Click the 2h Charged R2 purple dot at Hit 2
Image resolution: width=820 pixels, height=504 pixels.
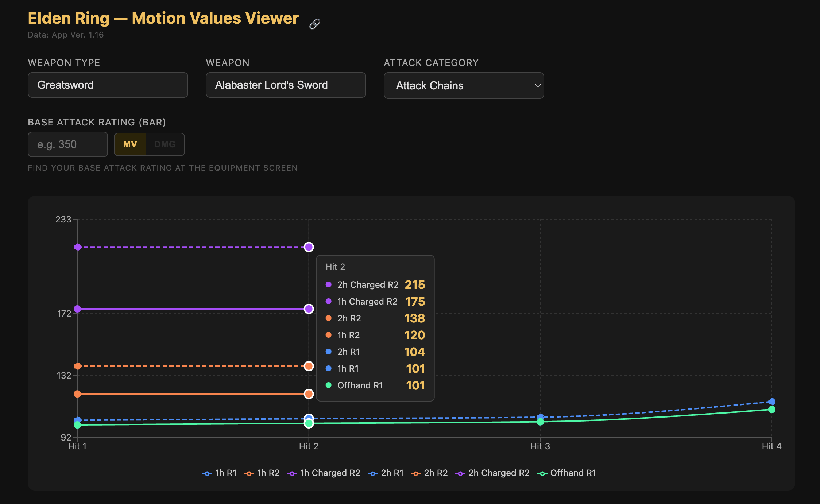309,247
